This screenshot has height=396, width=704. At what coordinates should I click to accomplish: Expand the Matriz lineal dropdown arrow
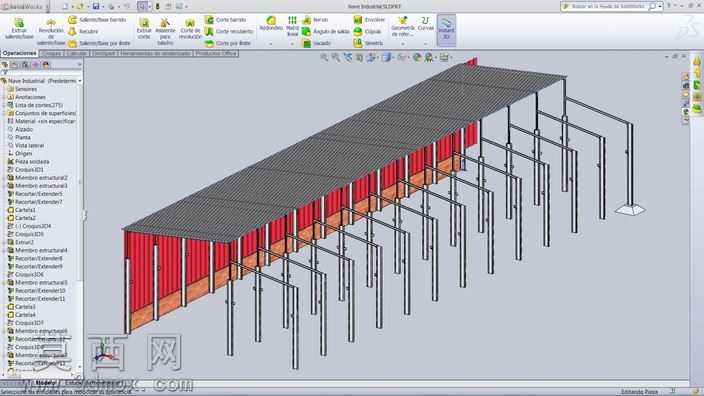(292, 44)
